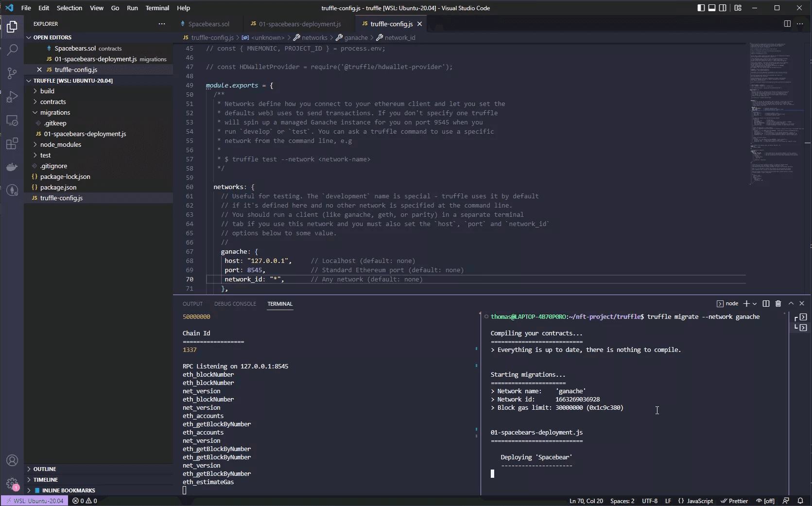Screen dimensions: 812x506
Task: Select the first split terminal in terminal list
Action: 800,317
